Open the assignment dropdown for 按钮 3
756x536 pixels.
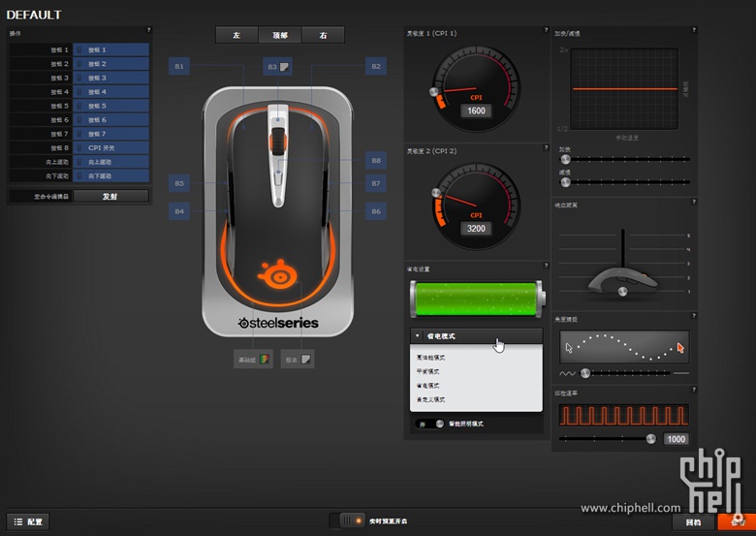pyautogui.click(x=110, y=78)
